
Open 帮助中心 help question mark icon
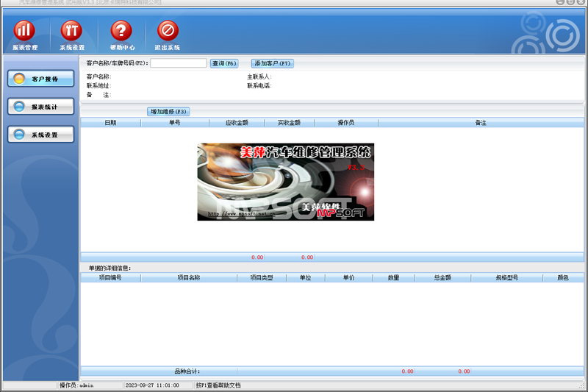tap(121, 35)
